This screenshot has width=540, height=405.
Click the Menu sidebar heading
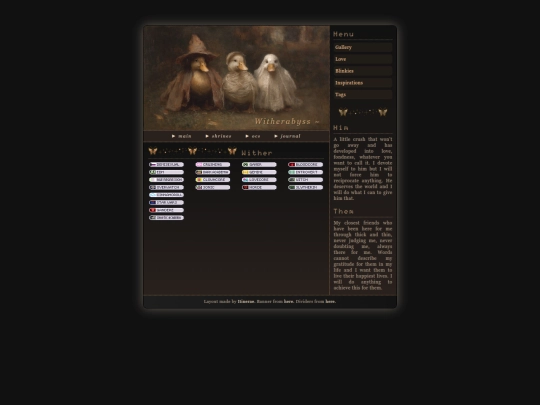point(343,34)
